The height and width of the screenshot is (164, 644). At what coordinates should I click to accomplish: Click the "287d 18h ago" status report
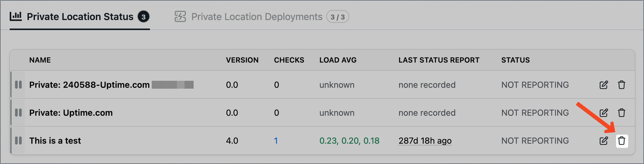[425, 141]
